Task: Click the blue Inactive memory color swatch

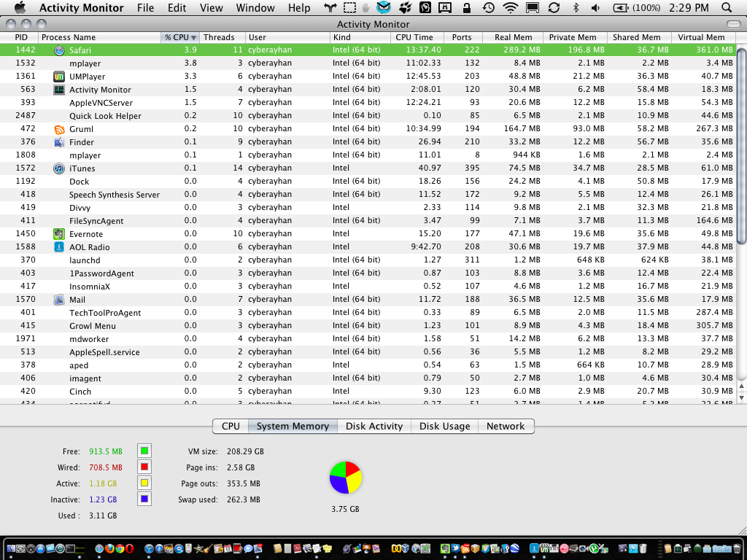Action: [144, 499]
